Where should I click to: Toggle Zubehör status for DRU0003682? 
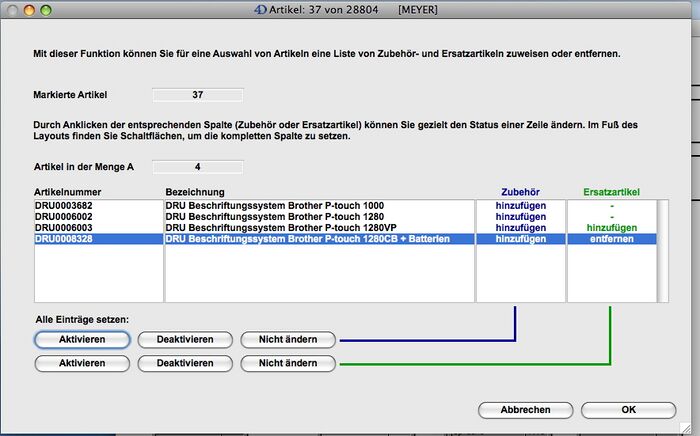pyautogui.click(x=520, y=204)
